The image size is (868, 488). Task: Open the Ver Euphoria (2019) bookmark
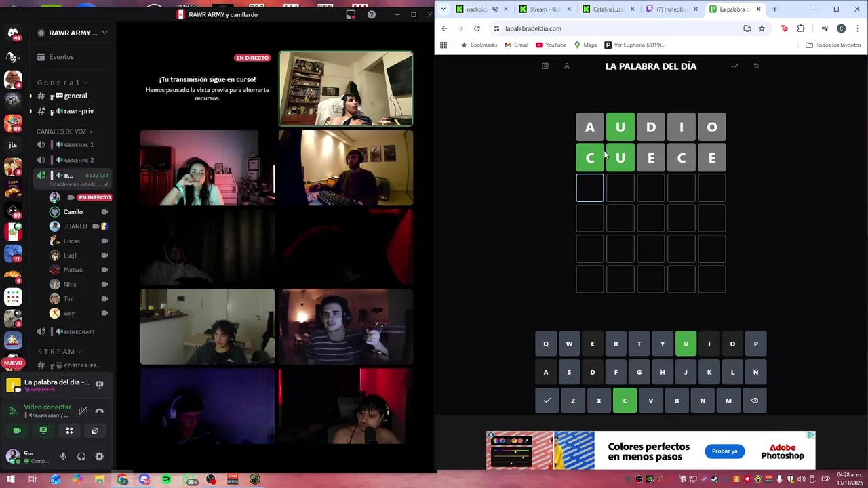click(634, 45)
